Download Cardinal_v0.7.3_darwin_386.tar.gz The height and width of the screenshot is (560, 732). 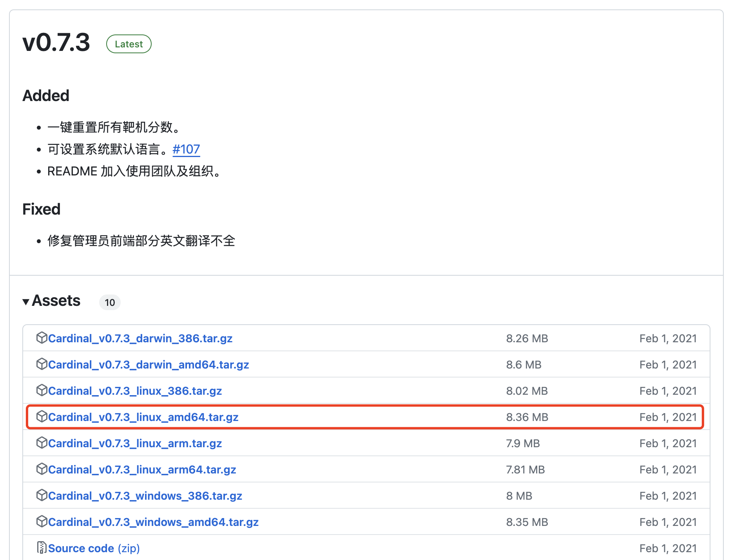pyautogui.click(x=140, y=338)
